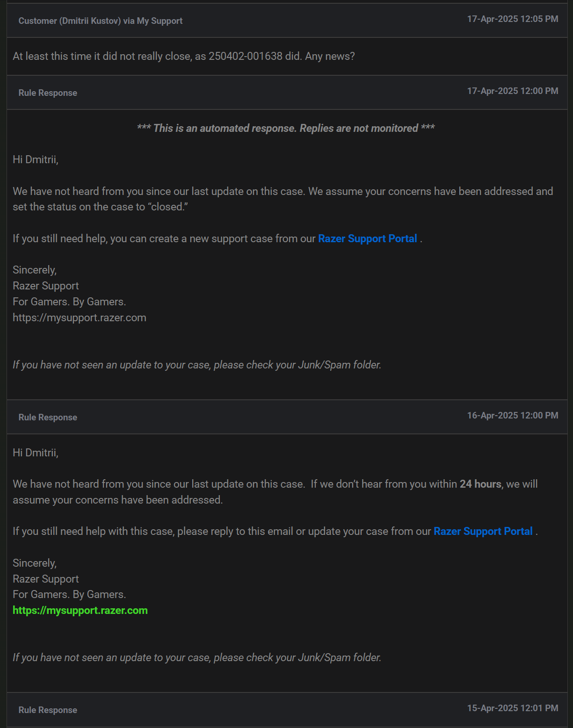The image size is (573, 728).
Task: Click the 15-Apr-2025 12:01 PM timestamp
Action: (x=513, y=708)
